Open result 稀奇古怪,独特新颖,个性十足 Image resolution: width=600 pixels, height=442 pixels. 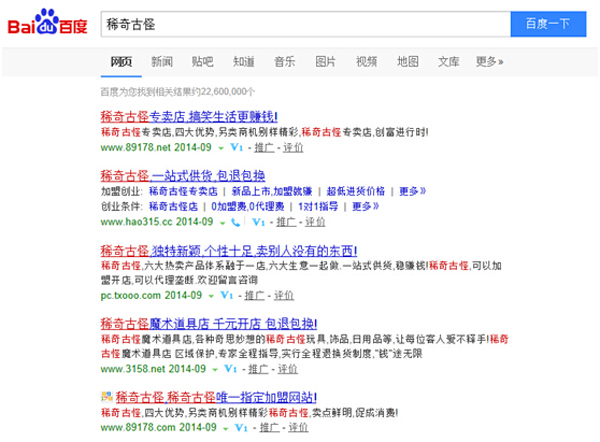tap(229, 251)
